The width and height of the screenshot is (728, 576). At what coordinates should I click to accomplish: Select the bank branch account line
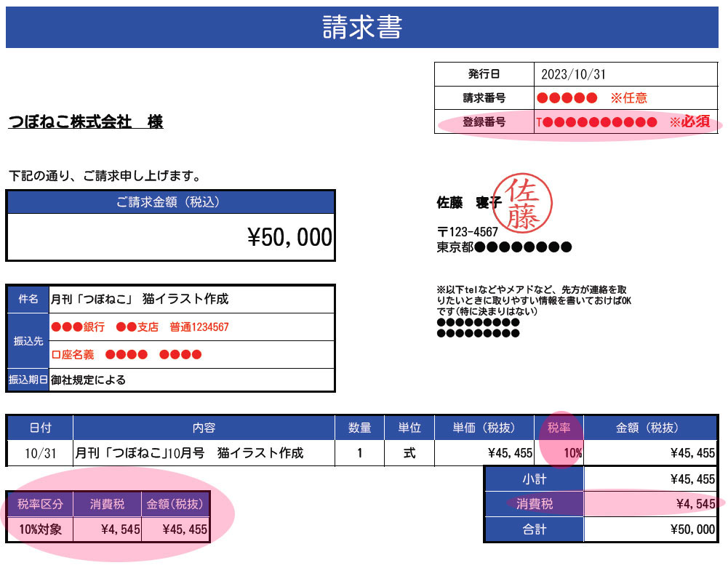(x=191, y=327)
